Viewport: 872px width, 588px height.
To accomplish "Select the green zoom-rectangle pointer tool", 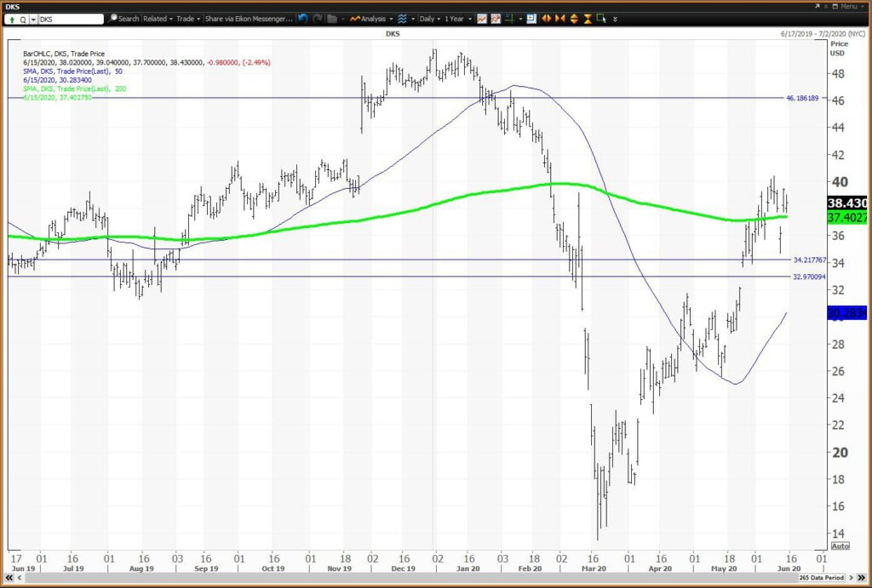I will click(x=601, y=19).
